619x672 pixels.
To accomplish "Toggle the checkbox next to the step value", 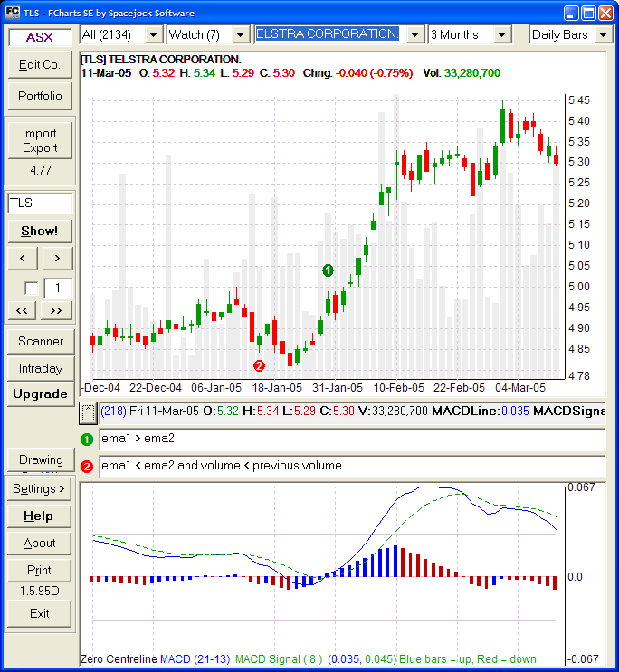I will coord(32,288).
